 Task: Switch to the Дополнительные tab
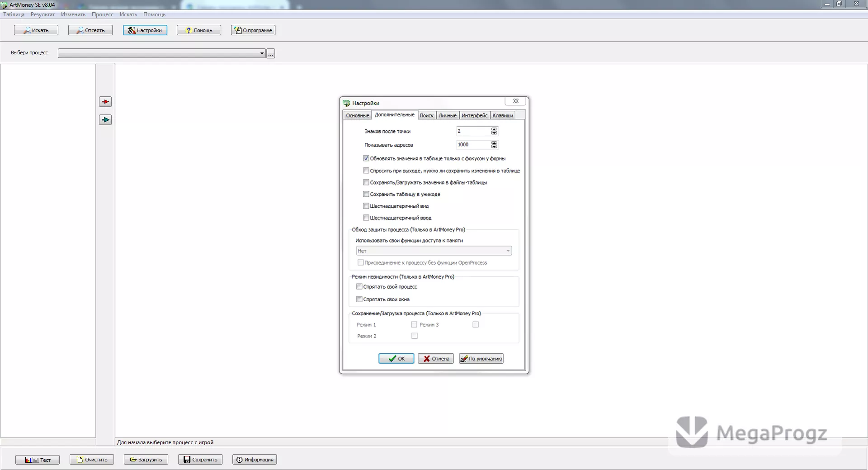(395, 115)
